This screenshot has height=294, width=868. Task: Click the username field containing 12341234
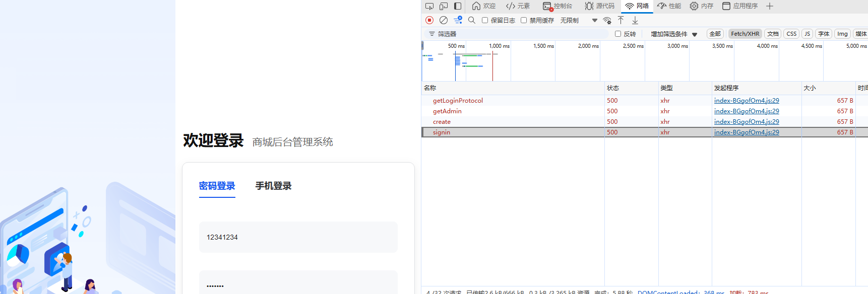coord(298,237)
